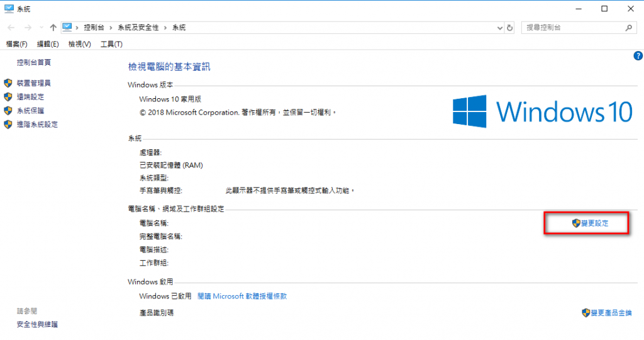Click the 處理器: label

coord(150,152)
